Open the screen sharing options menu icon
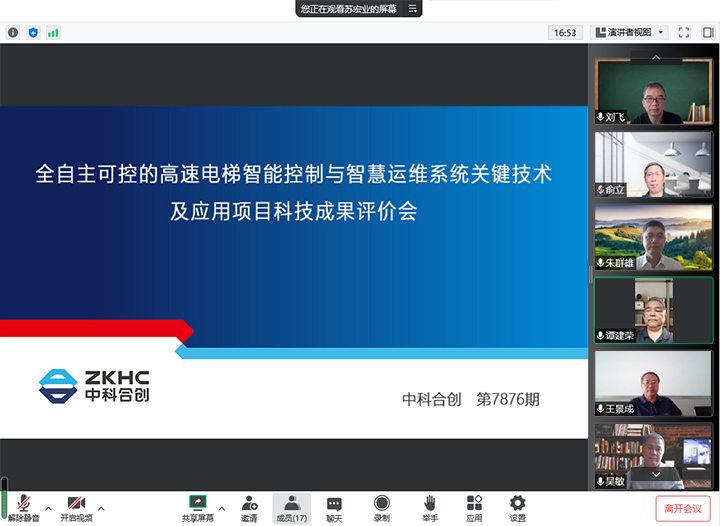 [x=412, y=8]
